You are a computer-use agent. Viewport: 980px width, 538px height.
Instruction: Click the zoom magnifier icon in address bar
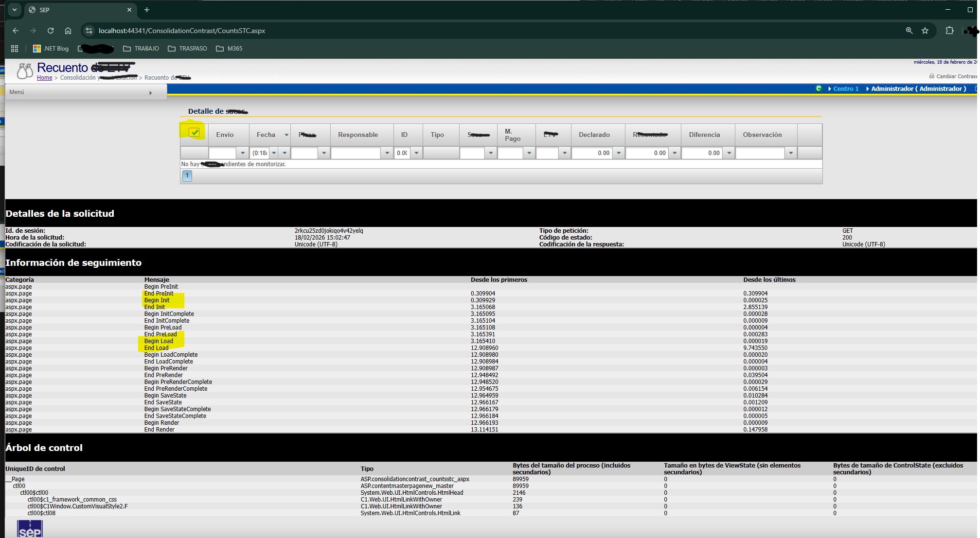(x=909, y=31)
